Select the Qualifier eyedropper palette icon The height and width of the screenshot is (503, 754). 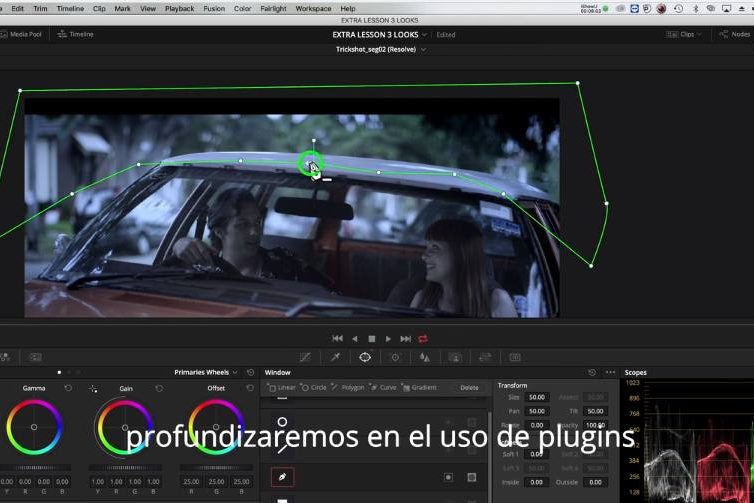335,357
